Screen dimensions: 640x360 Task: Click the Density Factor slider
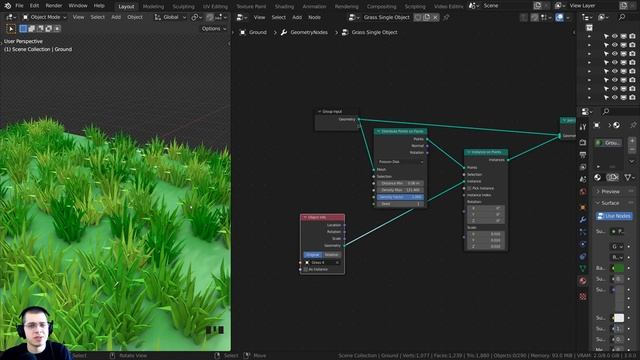[x=400, y=197]
